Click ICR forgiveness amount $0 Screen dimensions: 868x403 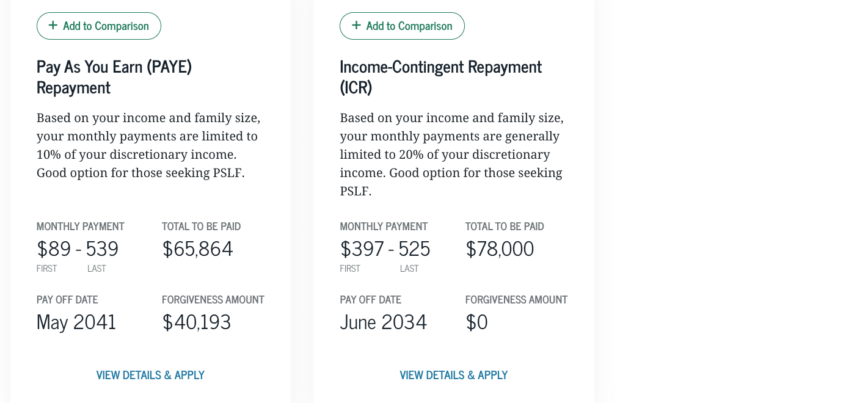(x=476, y=322)
